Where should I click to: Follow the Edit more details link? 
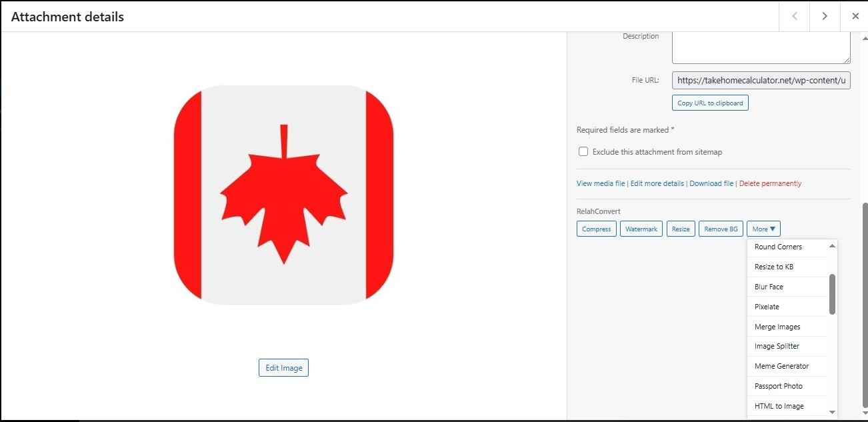(657, 183)
